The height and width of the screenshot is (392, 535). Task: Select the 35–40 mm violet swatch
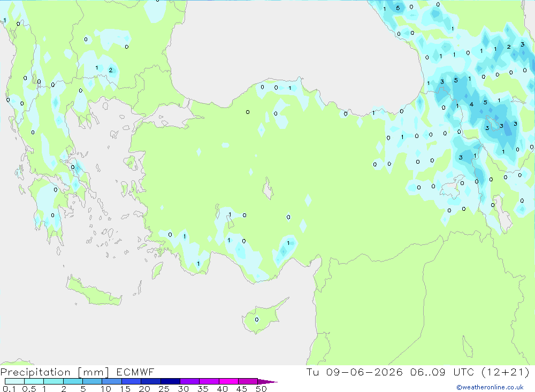[209, 381]
